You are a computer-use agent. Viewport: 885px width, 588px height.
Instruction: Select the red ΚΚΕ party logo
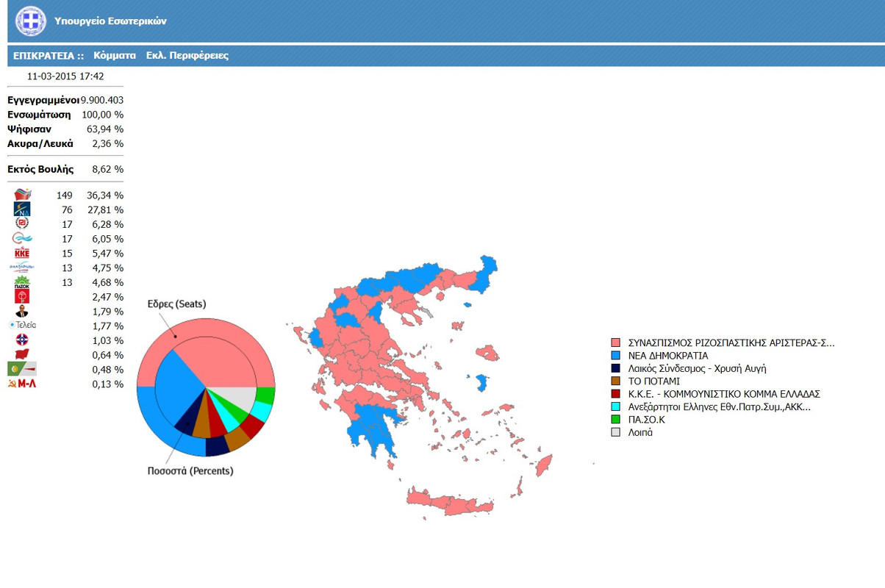coord(23,254)
